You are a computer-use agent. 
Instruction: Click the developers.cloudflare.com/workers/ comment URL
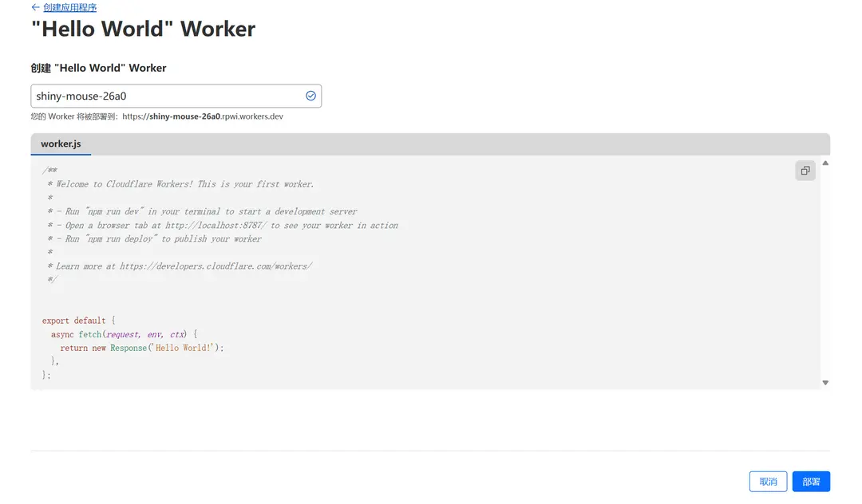pos(215,266)
